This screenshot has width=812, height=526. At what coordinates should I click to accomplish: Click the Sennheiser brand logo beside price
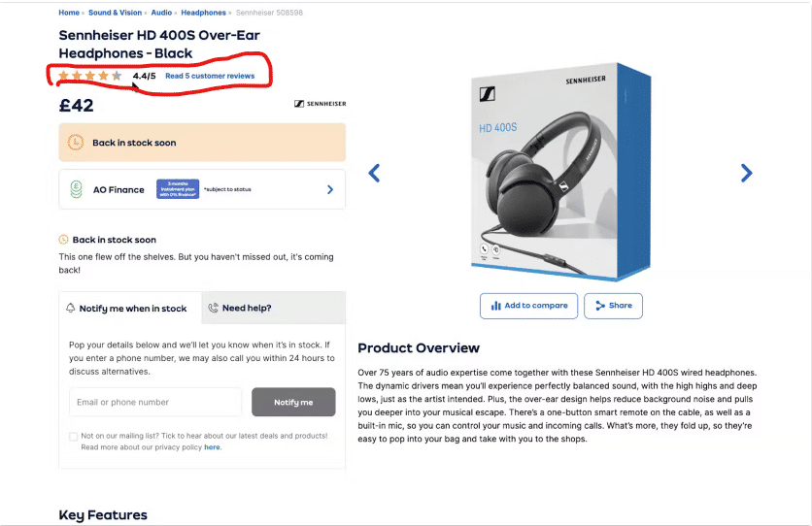[x=320, y=104]
